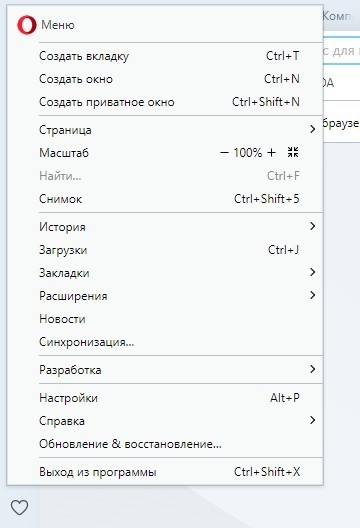The image size is (360, 528).
Task: Click the heart bookmark icon
Action: point(20,507)
